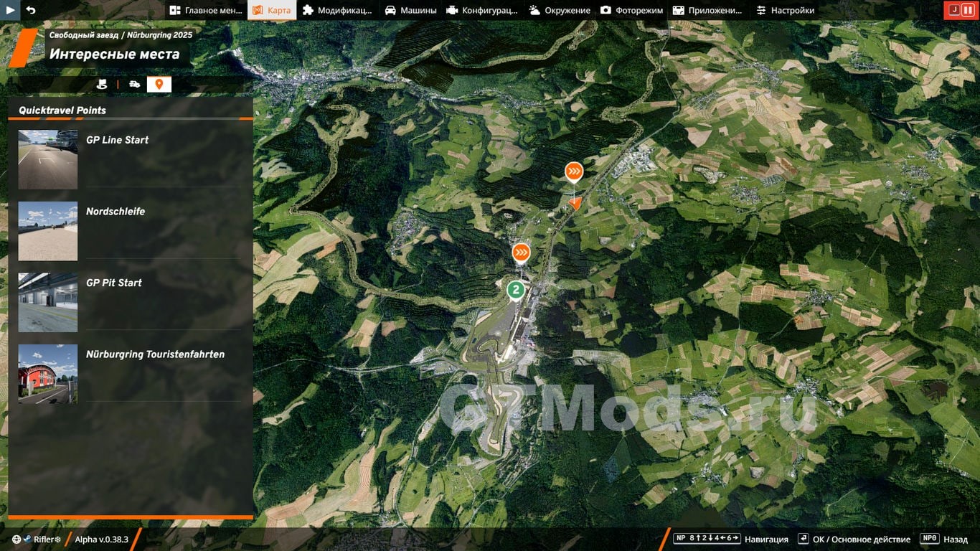Choose the Nordschleife quicktravel entry

point(131,231)
